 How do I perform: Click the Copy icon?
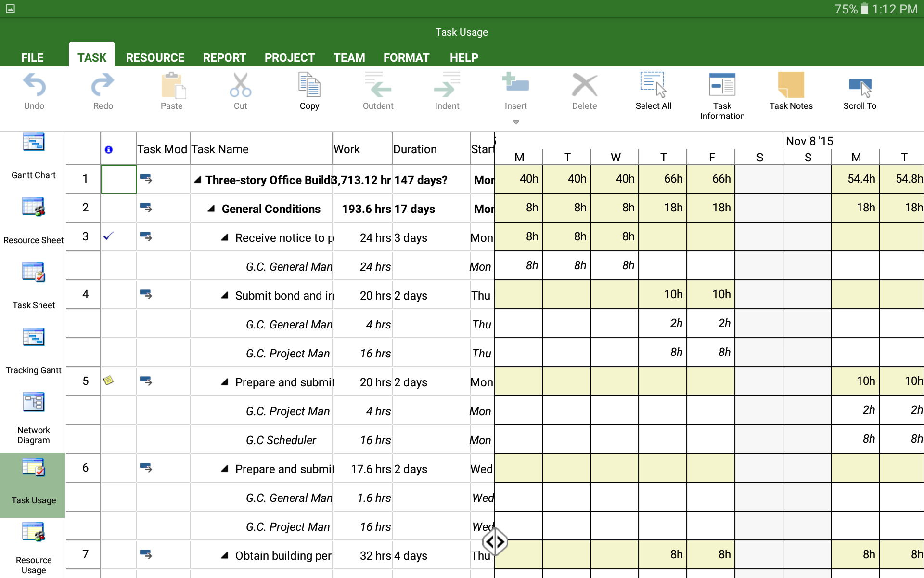309,85
